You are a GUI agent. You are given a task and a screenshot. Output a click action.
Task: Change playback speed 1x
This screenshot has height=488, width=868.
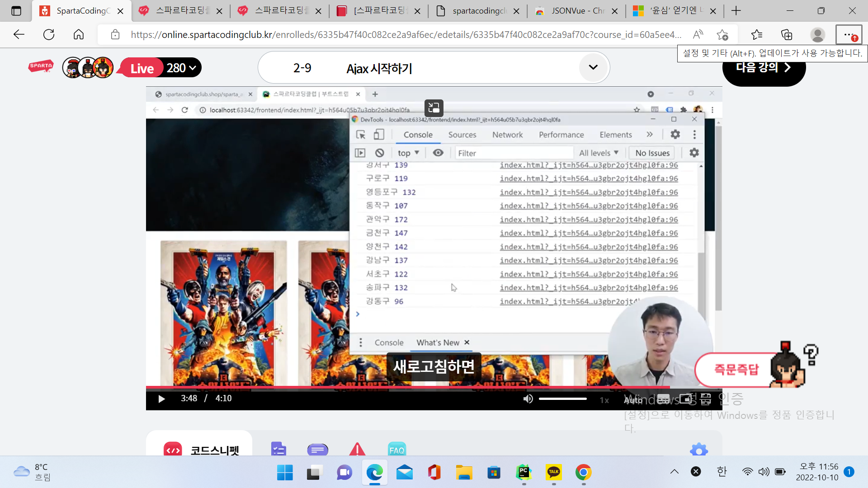point(604,400)
